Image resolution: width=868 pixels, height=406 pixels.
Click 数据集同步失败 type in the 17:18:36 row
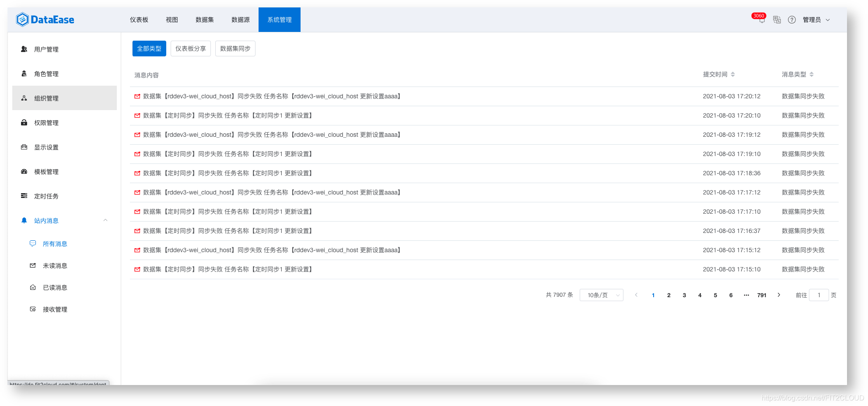tap(803, 173)
